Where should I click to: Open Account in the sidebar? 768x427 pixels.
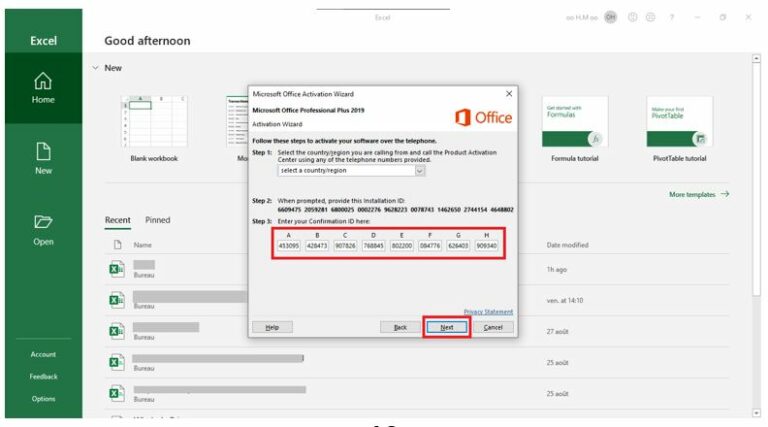click(x=43, y=354)
